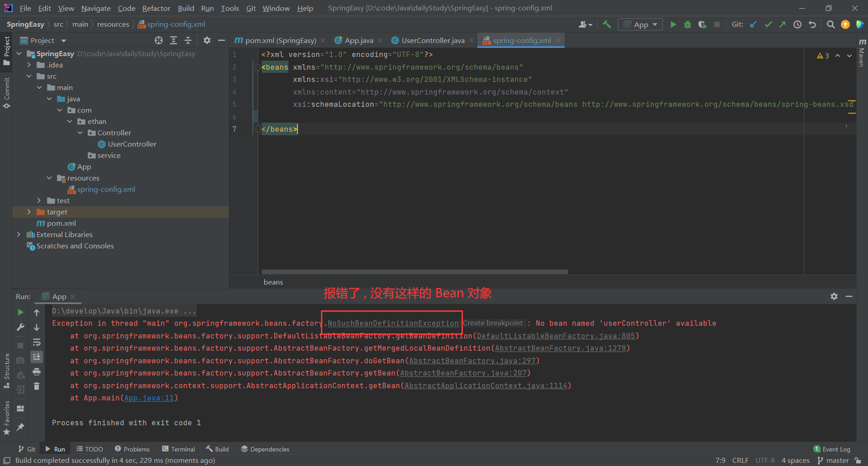868x466 pixels.
Task: Toggle scroll to end in console
Action: [x=37, y=357]
